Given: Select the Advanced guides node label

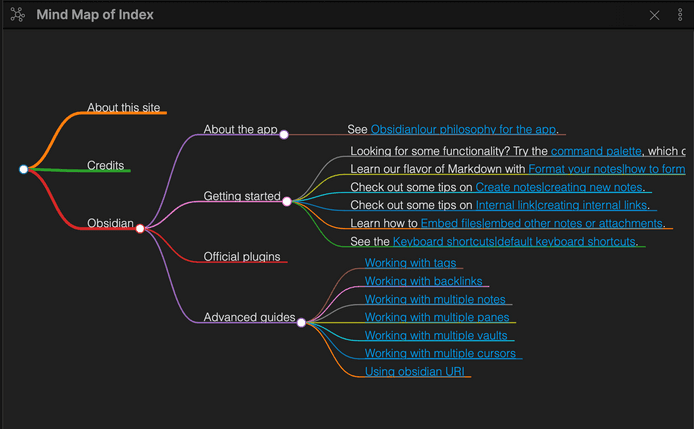Looking at the screenshot, I should click(249, 317).
